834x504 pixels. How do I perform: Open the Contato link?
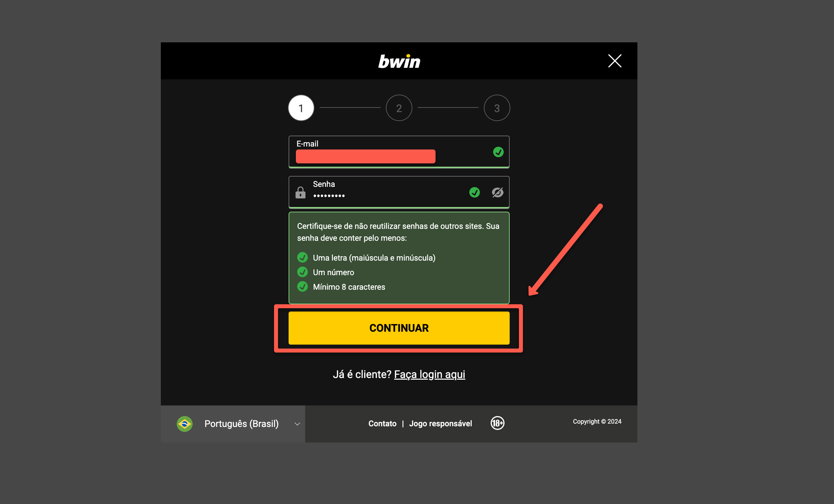click(x=382, y=424)
